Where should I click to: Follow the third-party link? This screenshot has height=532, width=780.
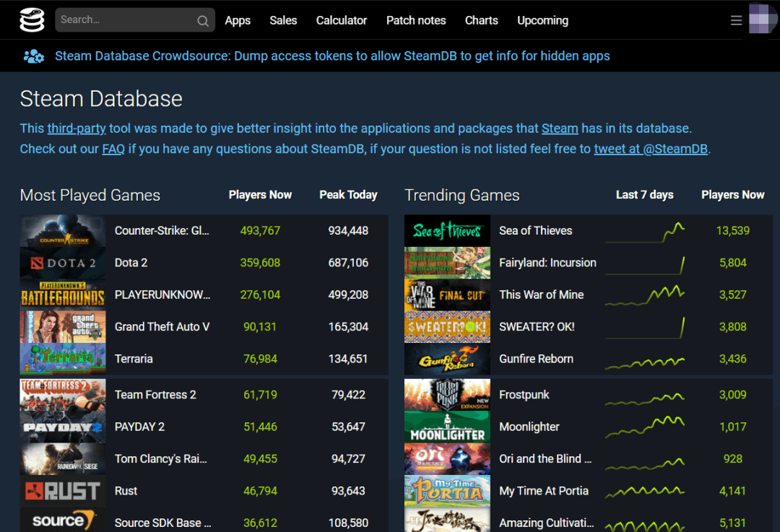[x=77, y=128]
